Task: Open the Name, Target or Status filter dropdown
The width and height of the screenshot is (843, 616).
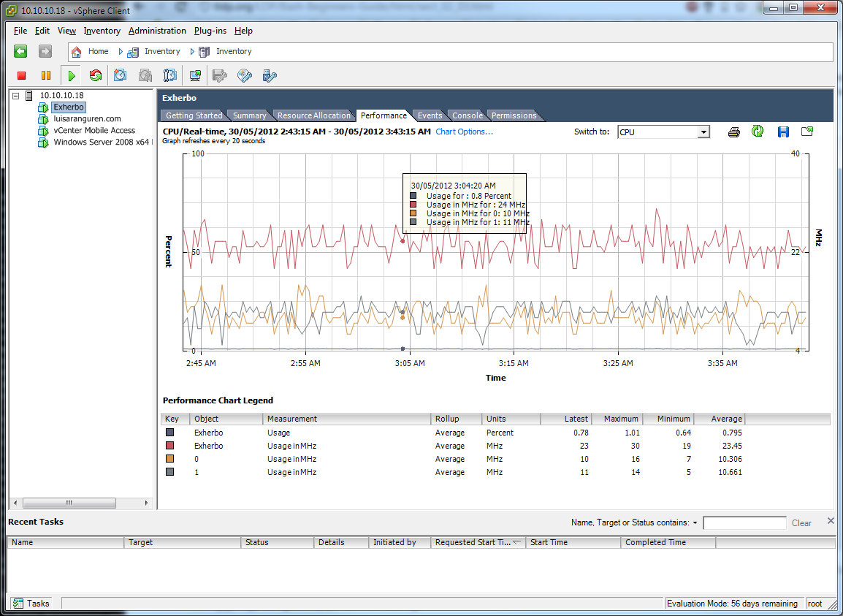Action: tap(695, 523)
